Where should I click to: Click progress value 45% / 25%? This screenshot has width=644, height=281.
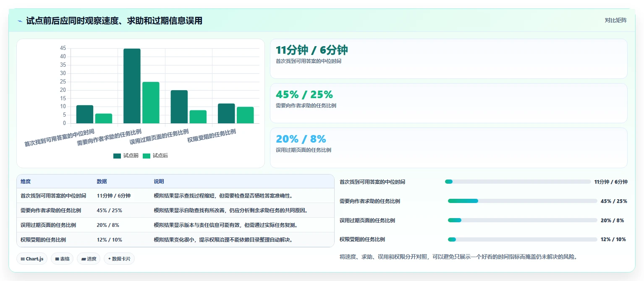coord(614,201)
